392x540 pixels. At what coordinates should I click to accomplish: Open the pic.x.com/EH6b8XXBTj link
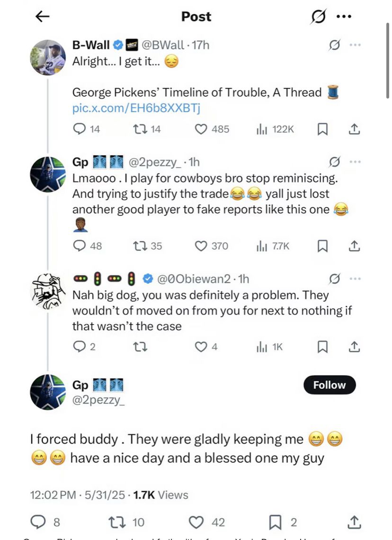pyautogui.click(x=136, y=108)
